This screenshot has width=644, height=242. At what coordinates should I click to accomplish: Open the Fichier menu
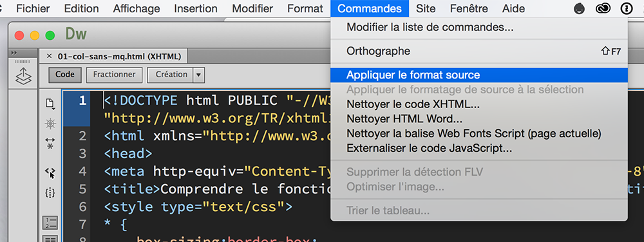33,8
